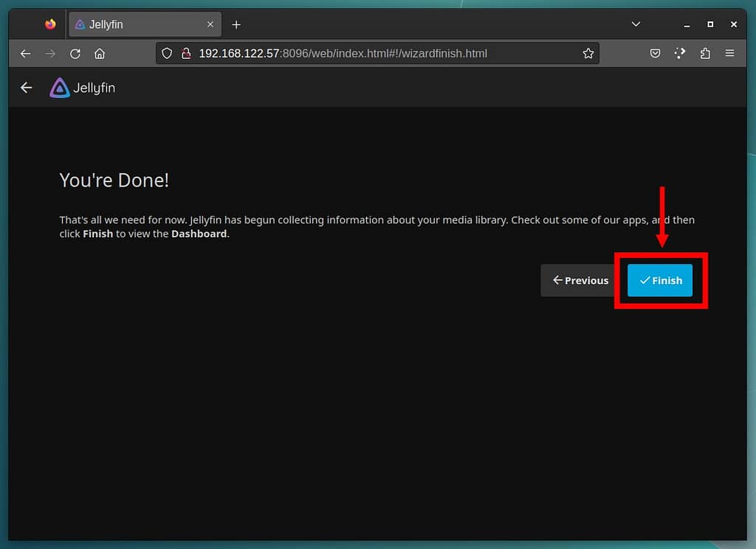Open a new browser tab
756x549 pixels.
[236, 24]
